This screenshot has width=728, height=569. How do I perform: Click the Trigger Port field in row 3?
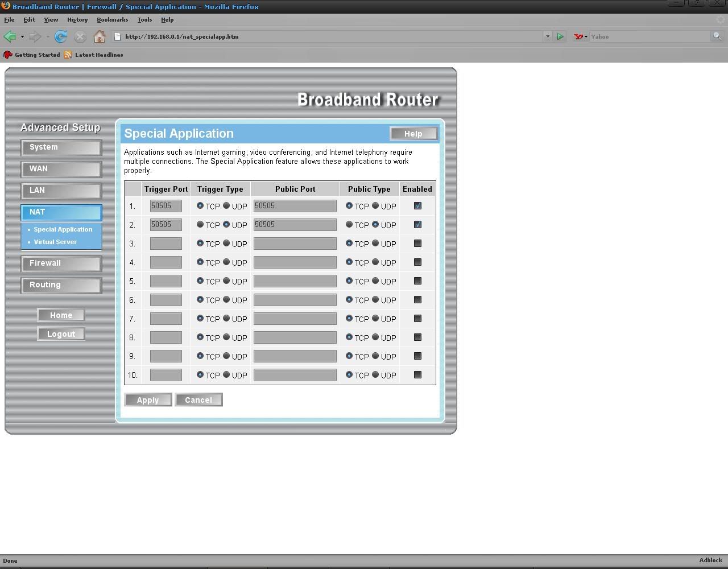coord(166,244)
